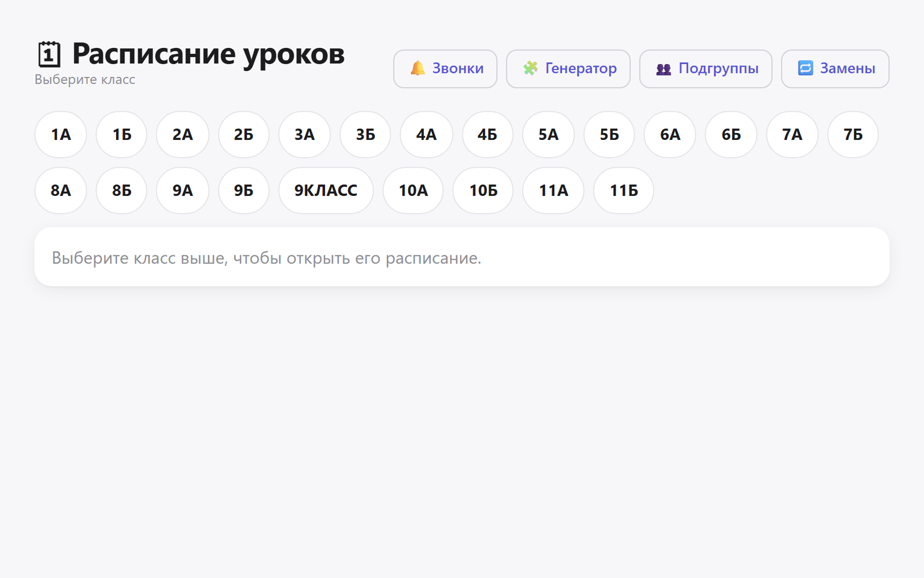
Task: Select the 6Б class chip
Action: (x=731, y=135)
